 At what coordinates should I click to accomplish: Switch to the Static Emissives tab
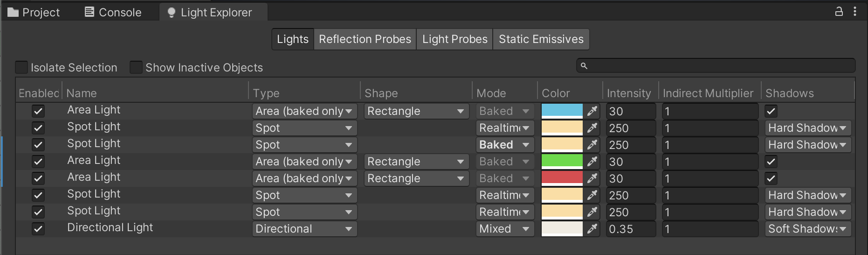pyautogui.click(x=541, y=39)
